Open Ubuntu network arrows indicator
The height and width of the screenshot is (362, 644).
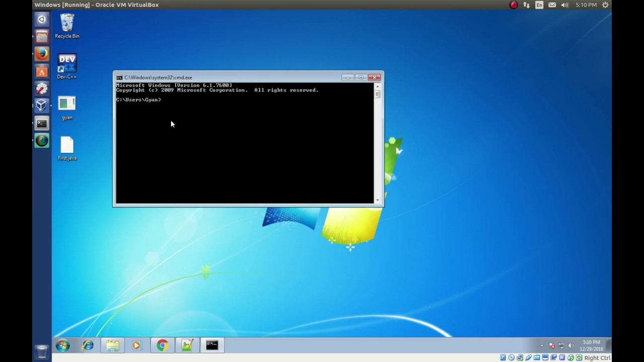click(527, 5)
